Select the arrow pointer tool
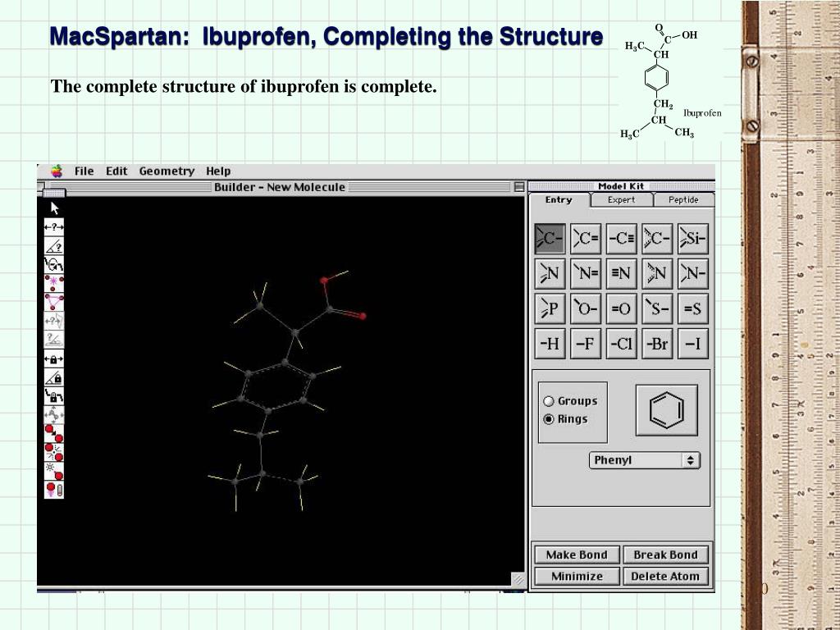 tap(54, 208)
